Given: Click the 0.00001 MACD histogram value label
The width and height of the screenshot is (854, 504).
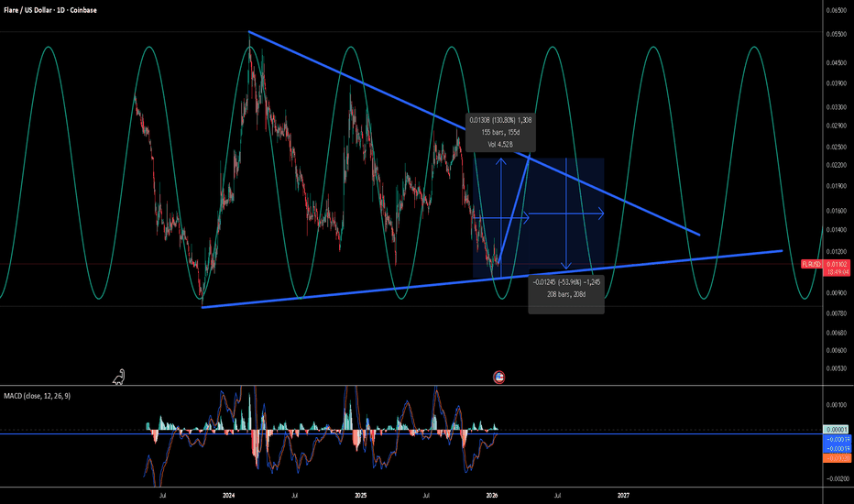Looking at the screenshot, I should click(836, 429).
